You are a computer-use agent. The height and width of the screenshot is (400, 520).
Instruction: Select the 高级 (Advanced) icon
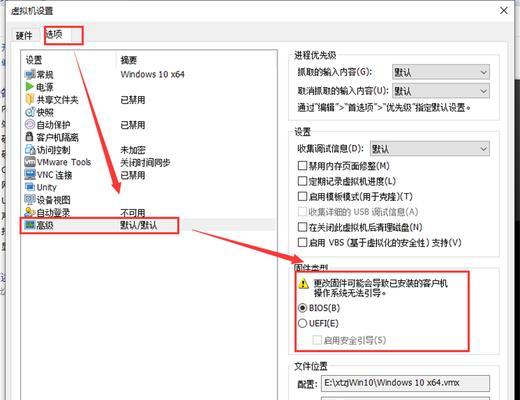(x=30, y=225)
